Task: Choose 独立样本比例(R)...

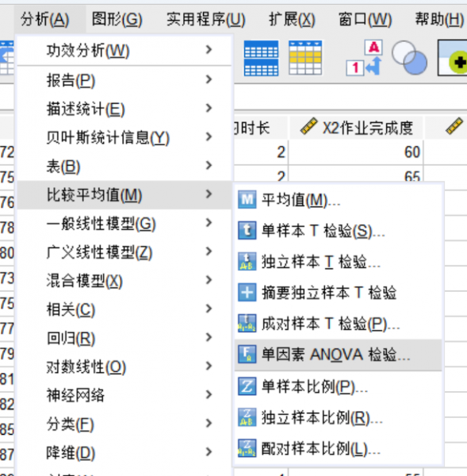Action: [338, 417]
